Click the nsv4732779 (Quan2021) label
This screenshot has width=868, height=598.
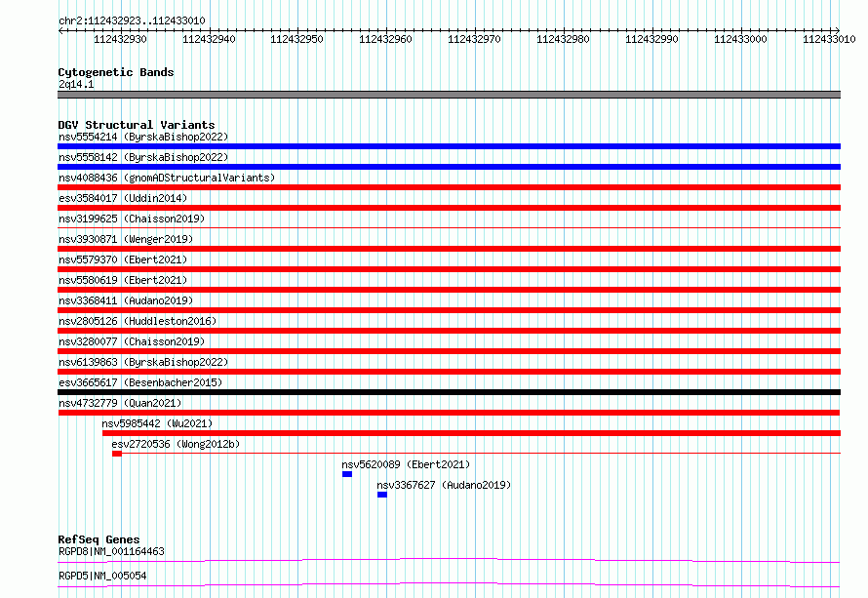pyautogui.click(x=120, y=403)
